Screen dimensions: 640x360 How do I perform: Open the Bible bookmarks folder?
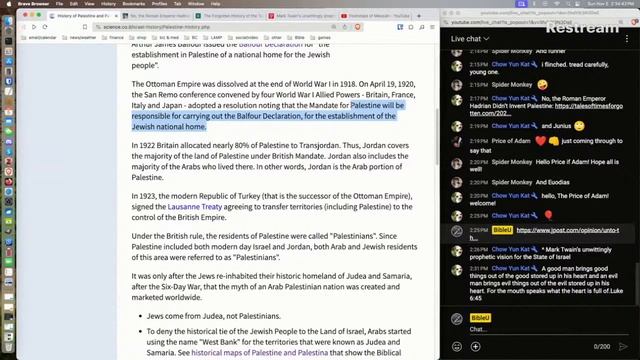(296, 38)
